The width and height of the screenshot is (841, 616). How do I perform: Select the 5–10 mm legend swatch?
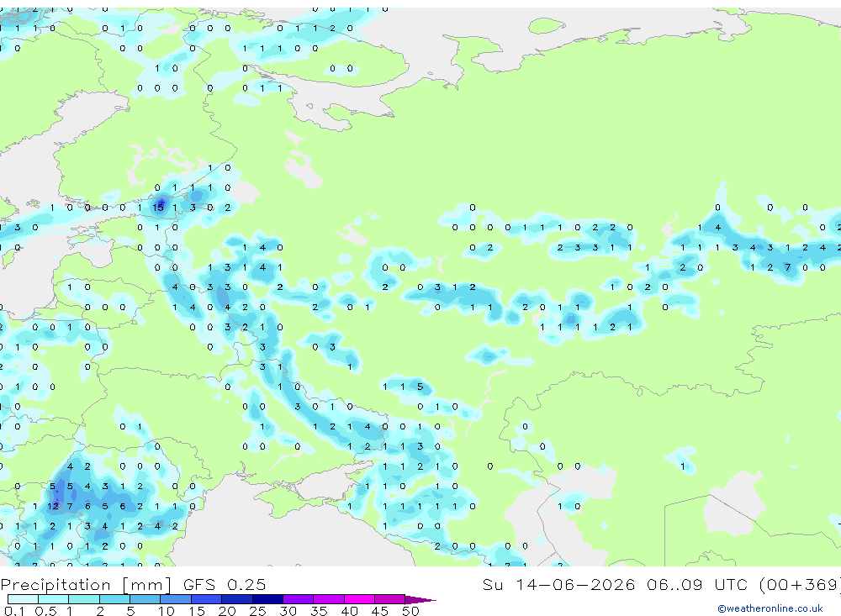(x=145, y=599)
